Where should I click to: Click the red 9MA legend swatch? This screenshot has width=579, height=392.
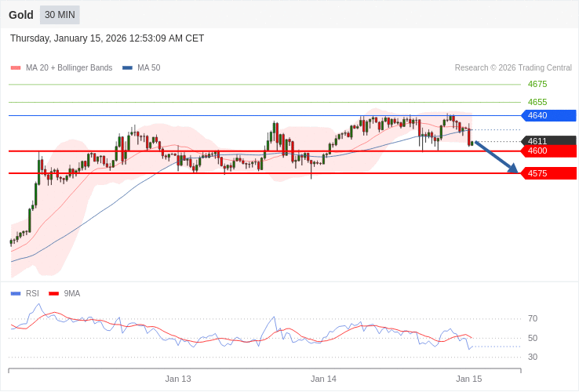[53, 294]
